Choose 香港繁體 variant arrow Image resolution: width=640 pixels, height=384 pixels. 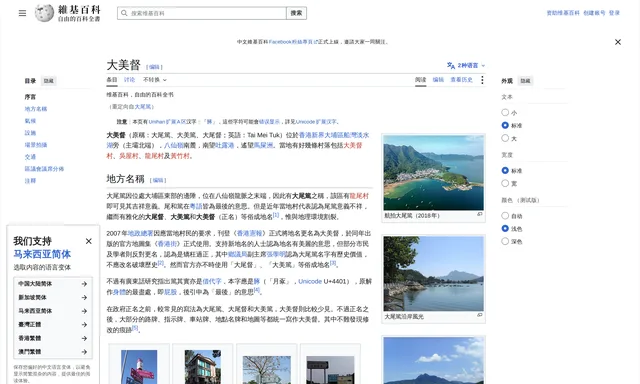pyautogui.click(x=84, y=338)
